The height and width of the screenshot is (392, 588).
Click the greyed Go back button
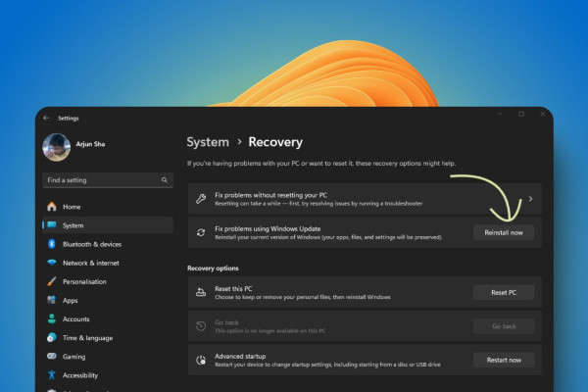(504, 326)
